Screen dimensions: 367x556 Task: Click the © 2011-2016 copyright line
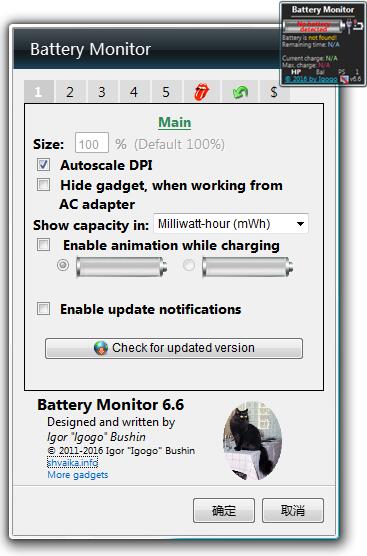click(x=121, y=451)
